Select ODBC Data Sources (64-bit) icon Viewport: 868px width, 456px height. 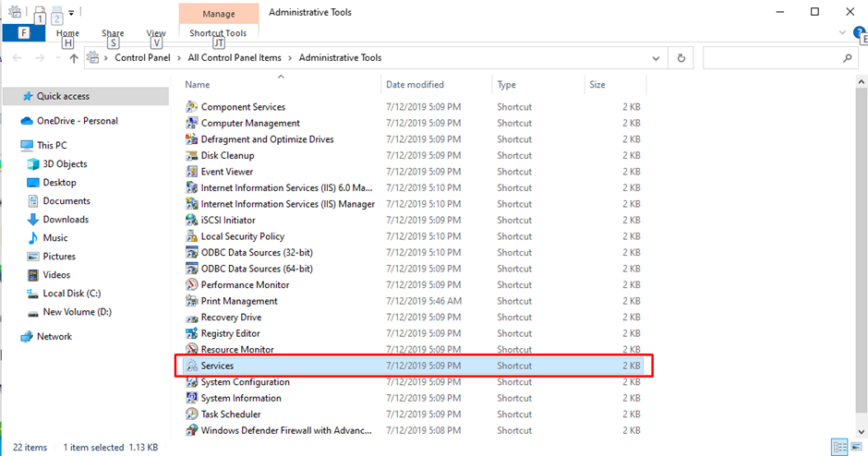tap(191, 269)
